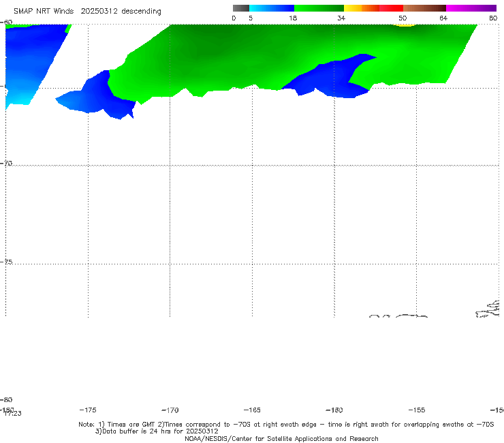
Task: Click the gray segment of the color bar
Action: (241, 8)
